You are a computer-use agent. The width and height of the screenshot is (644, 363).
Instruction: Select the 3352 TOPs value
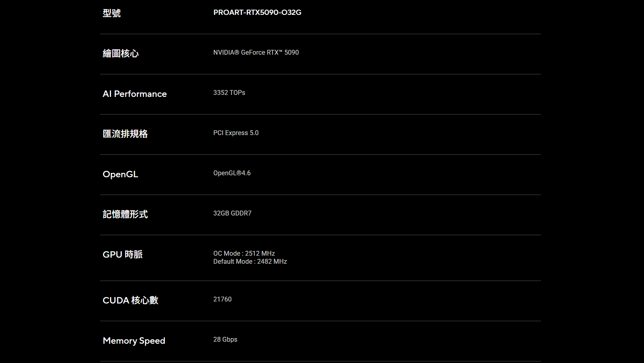click(x=229, y=92)
